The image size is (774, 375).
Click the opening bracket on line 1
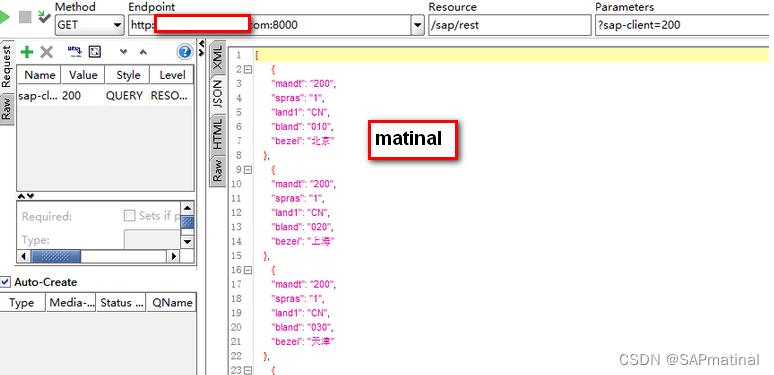pyautogui.click(x=257, y=55)
